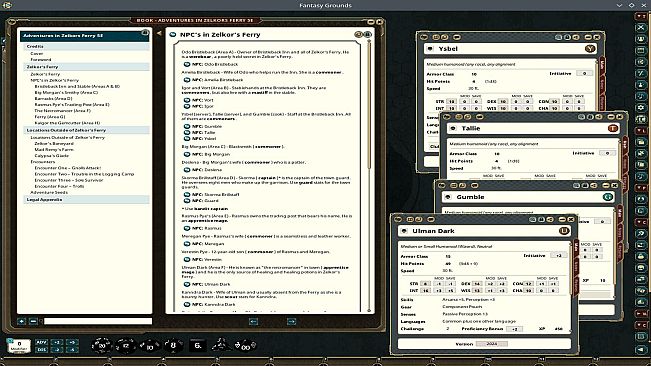Open 'Adventure Seeds' entry in index
Screen dimensions: 651x366
coord(49,192)
